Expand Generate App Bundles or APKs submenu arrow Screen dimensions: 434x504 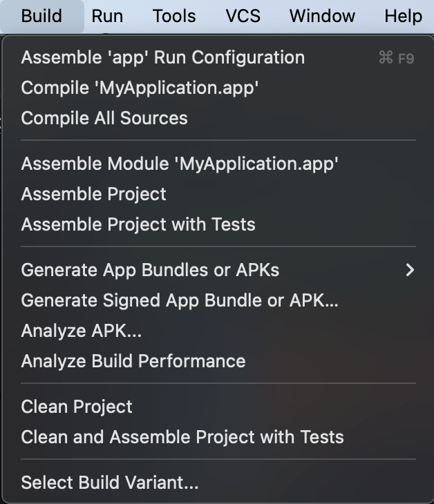(x=410, y=270)
